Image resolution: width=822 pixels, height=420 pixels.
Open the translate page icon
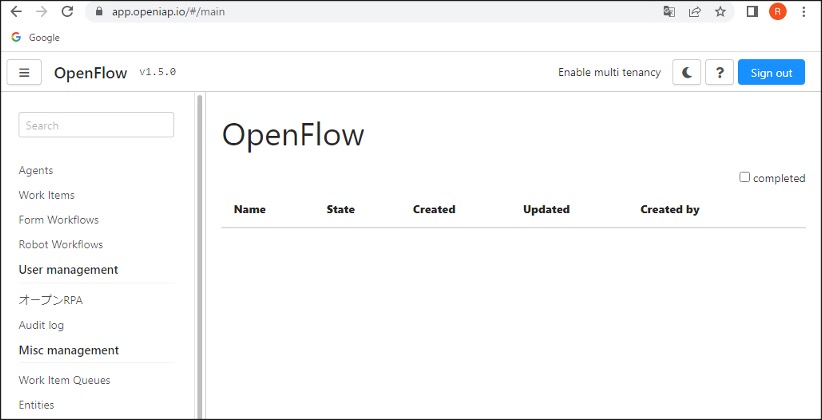(669, 12)
